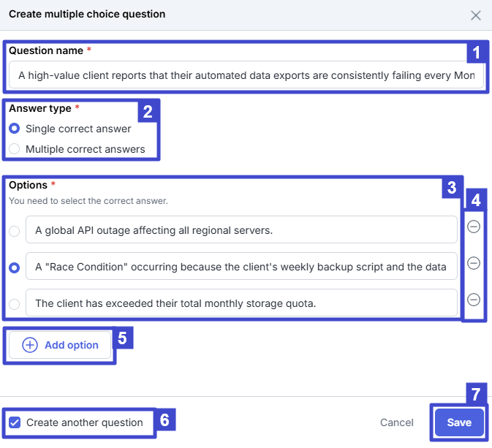492x448 pixels.
Task: Edit the 'global API outage' option text
Action: pos(241,230)
